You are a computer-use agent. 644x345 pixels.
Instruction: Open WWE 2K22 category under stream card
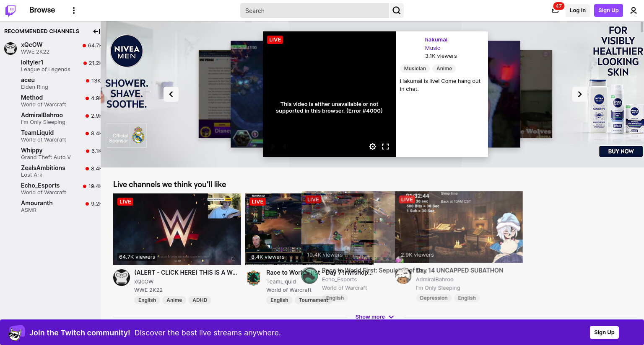click(148, 290)
